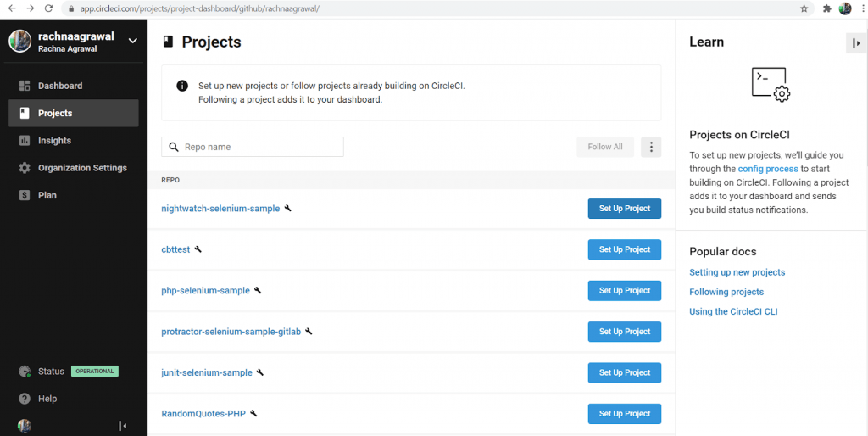
Task: Click the browser back arrow
Action: 12,8
